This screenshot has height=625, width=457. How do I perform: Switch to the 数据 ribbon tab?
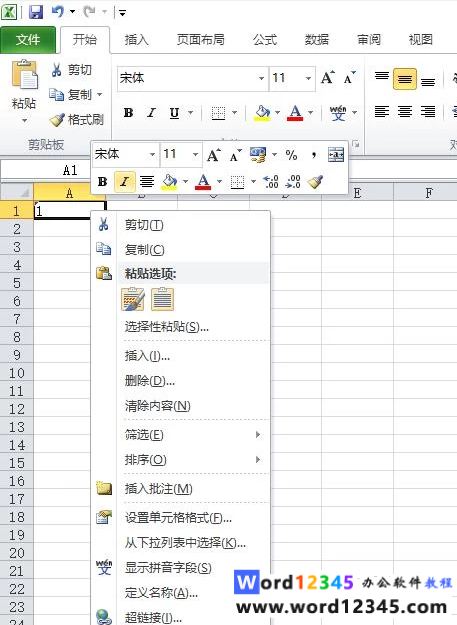(317, 39)
